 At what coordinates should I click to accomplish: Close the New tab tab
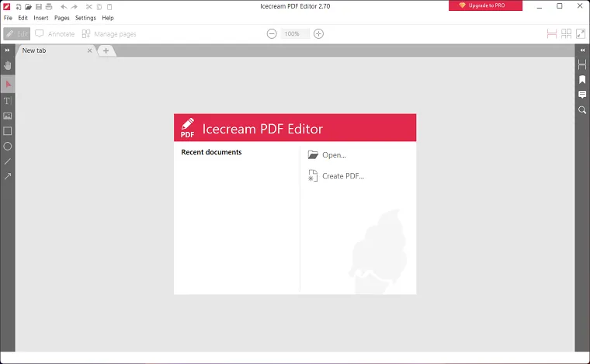tap(89, 50)
